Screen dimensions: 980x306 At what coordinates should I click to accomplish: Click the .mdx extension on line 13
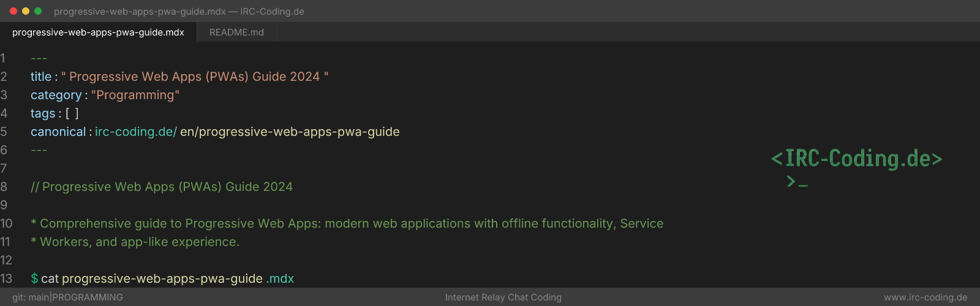coord(280,278)
